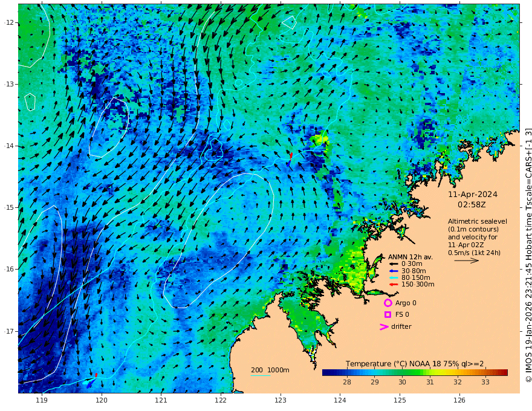This screenshot has width=532, height=411.
Task: Click the '80-150m' depth label
Action: tap(415, 278)
